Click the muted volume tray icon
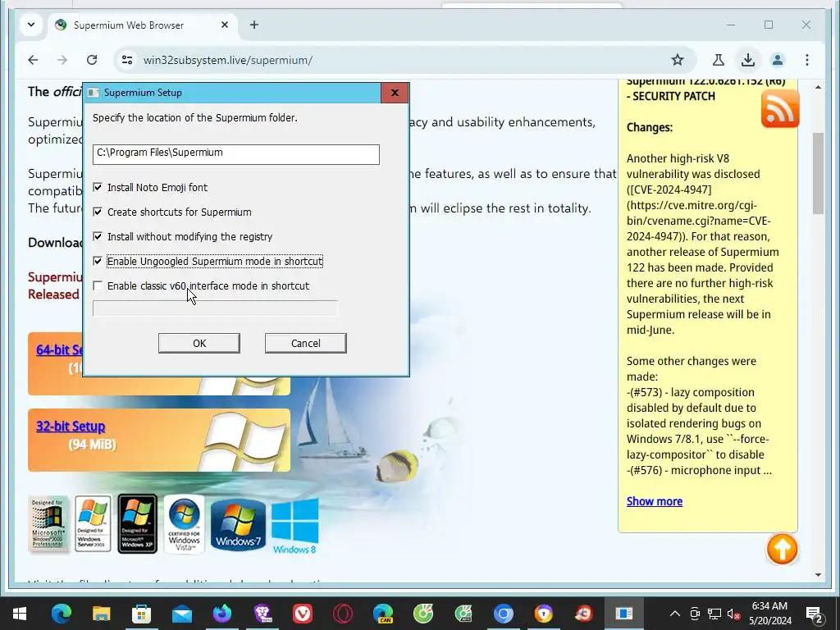This screenshot has width=840, height=630. 734,614
